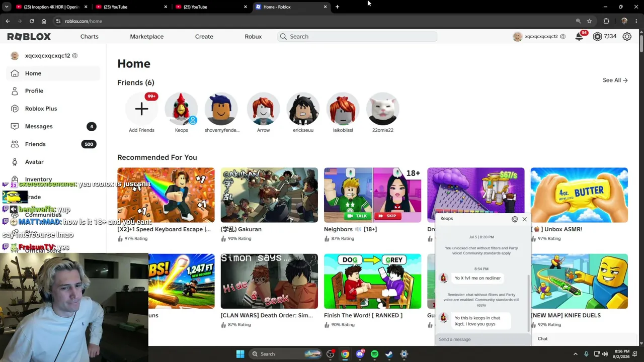Open friend Arrow's avatar

pyautogui.click(x=263, y=109)
